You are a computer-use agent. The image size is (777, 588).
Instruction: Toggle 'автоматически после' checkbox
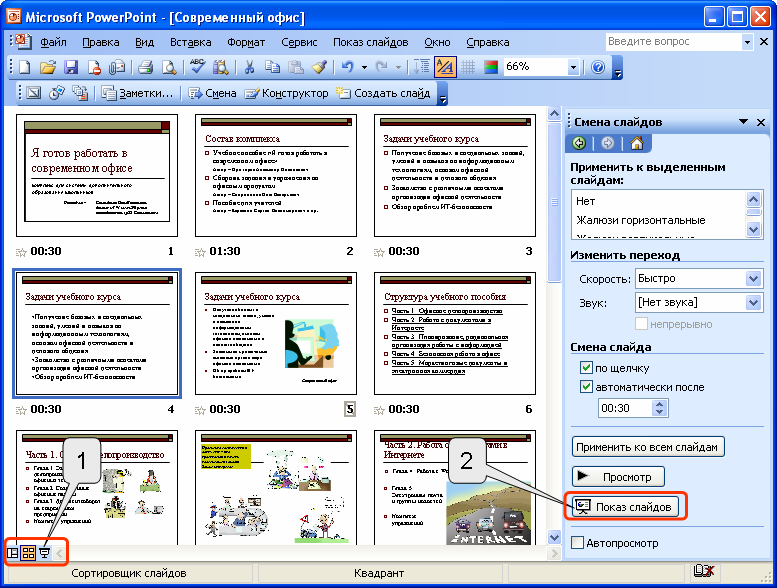pyautogui.click(x=586, y=386)
